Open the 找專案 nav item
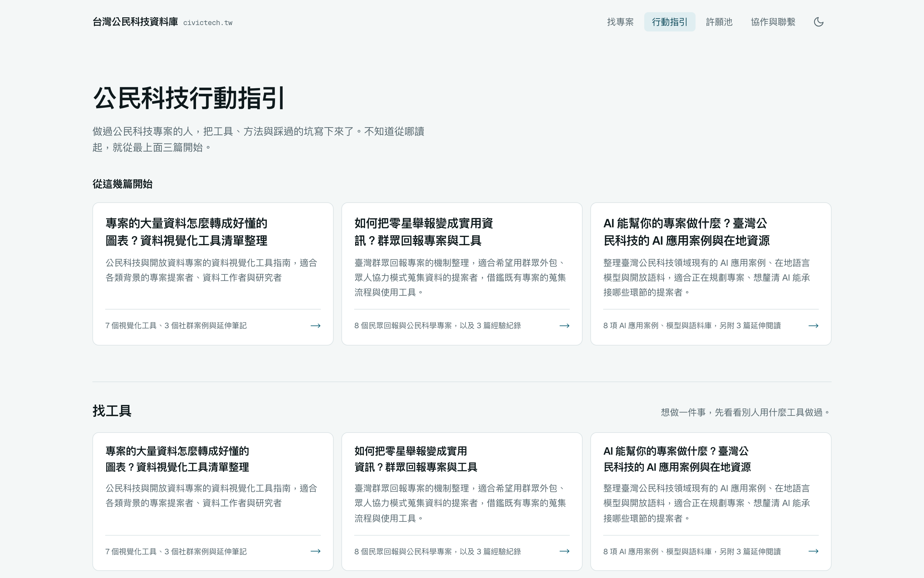Image resolution: width=924 pixels, height=578 pixels. [x=620, y=22]
